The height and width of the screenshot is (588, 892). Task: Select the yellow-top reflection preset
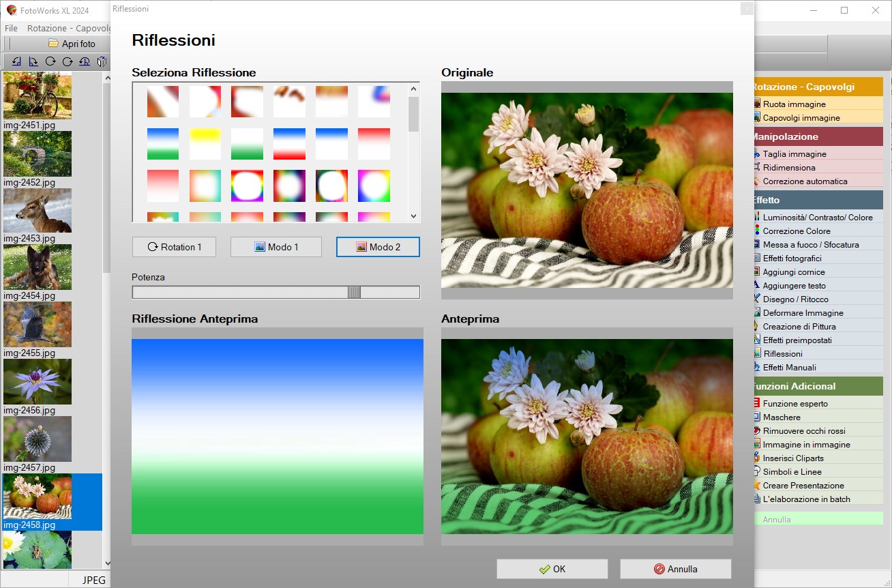(205, 144)
